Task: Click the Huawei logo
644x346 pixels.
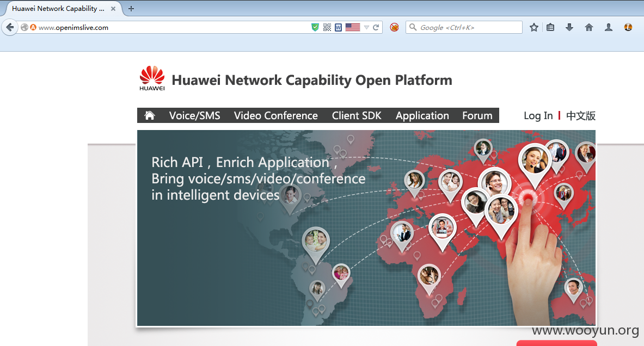Action: [x=152, y=78]
